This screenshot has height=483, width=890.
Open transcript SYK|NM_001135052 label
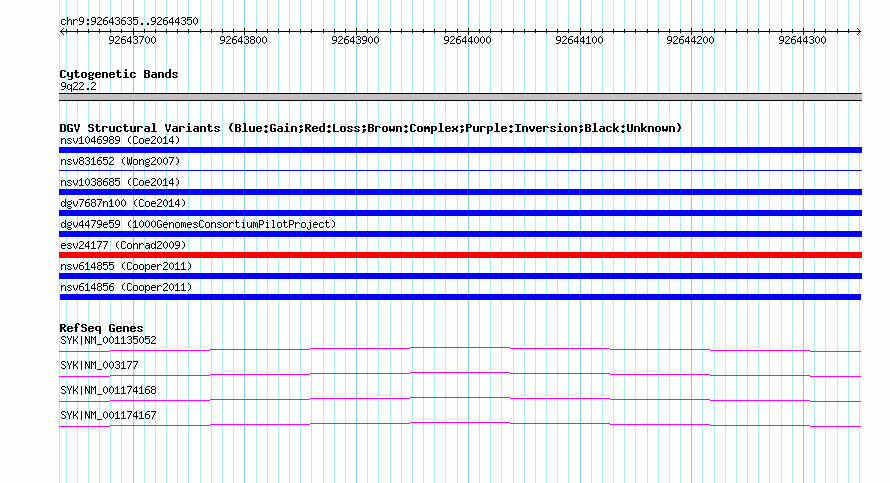(108, 341)
